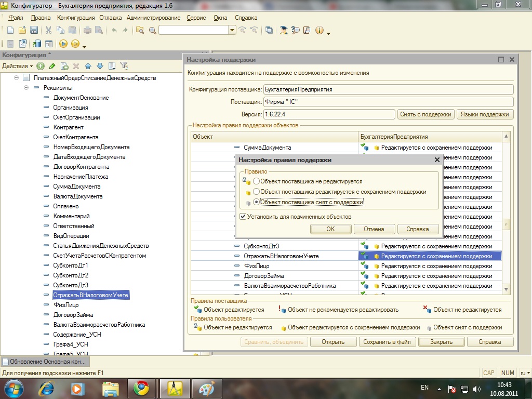Click the Move up arrow icon

[88, 66]
